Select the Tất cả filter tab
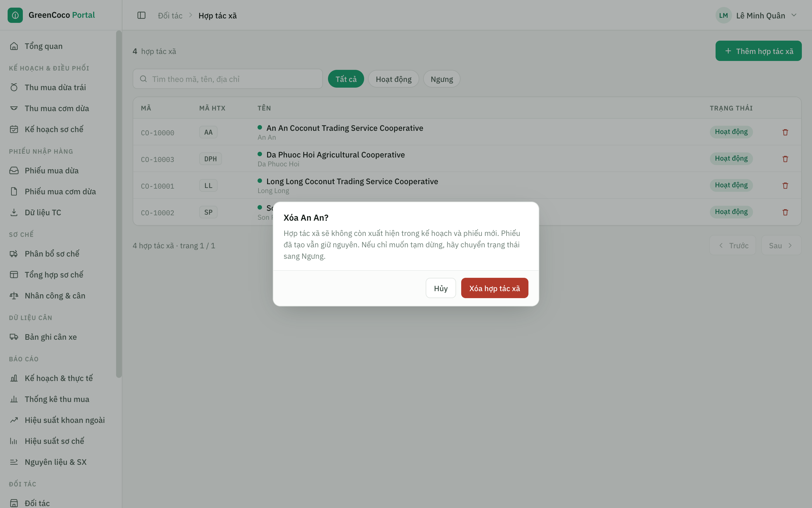Viewport: 812px width, 508px height. pos(346,79)
